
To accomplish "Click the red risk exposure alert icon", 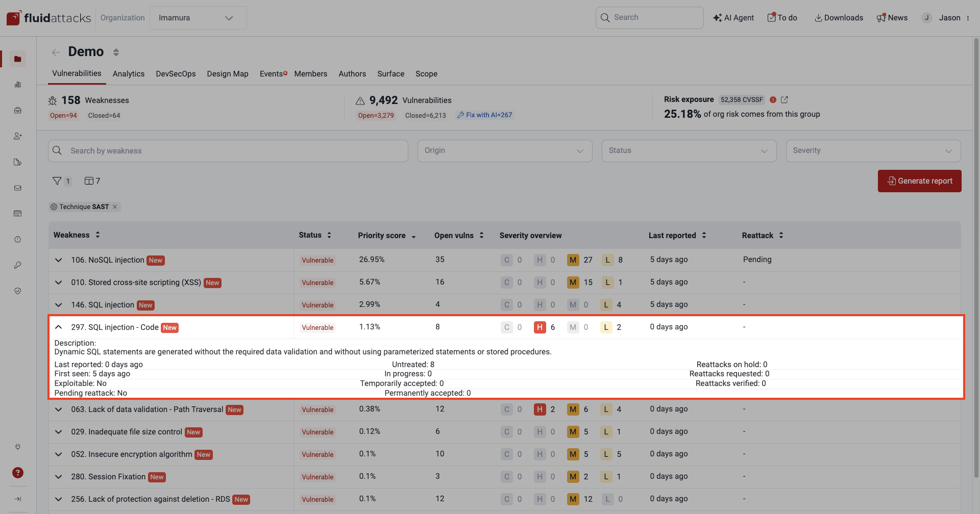I will (x=773, y=100).
